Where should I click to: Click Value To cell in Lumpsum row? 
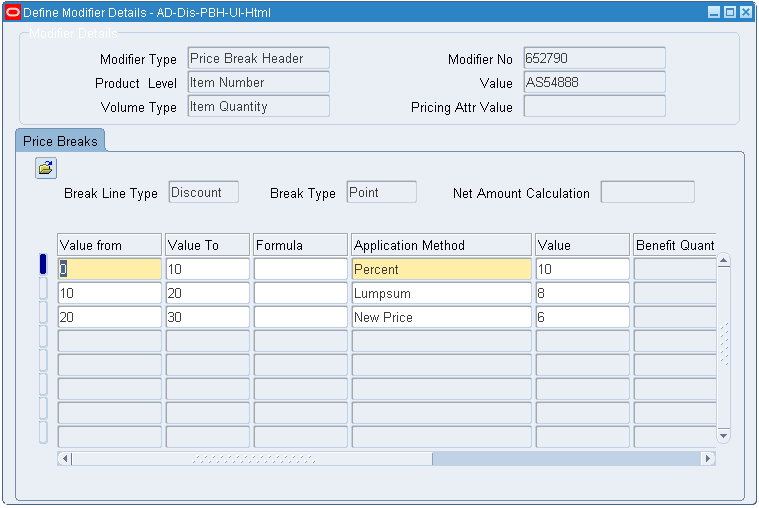208,293
